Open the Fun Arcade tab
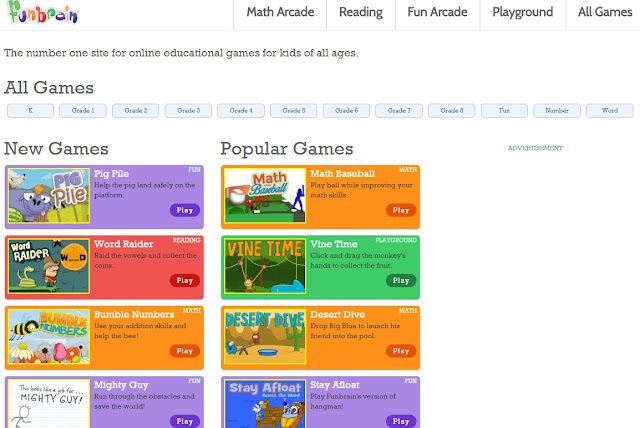640x428 pixels. (x=437, y=13)
